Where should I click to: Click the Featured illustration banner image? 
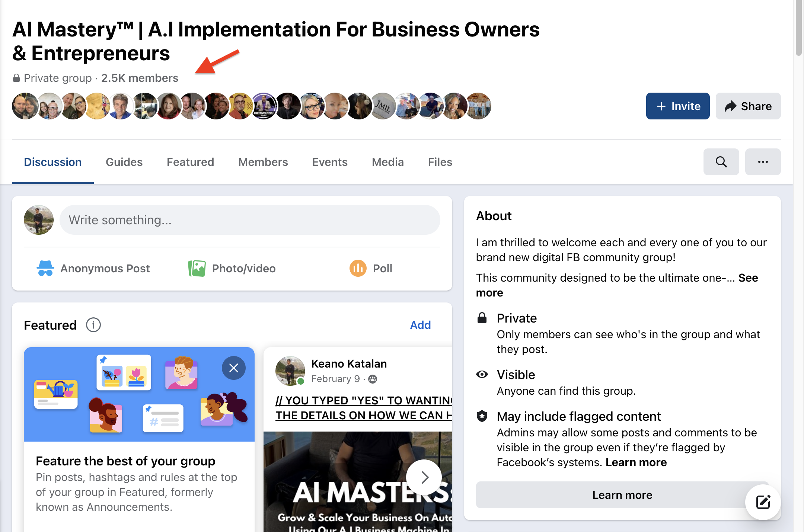(139, 394)
